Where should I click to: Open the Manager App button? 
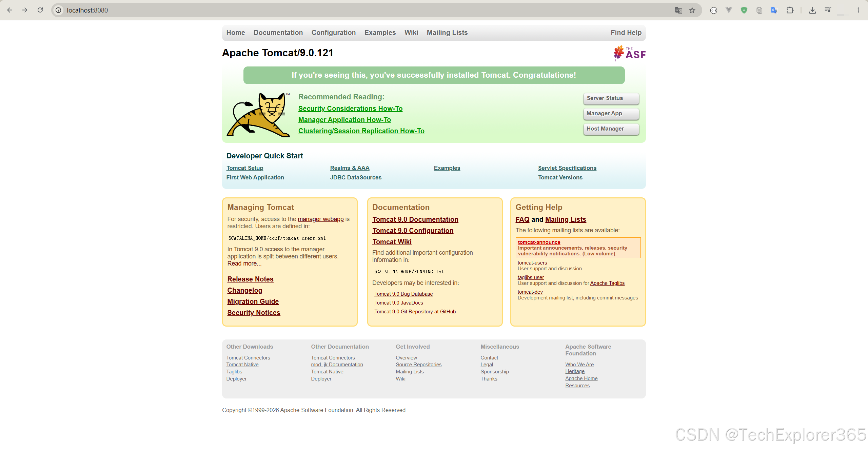tap(611, 114)
